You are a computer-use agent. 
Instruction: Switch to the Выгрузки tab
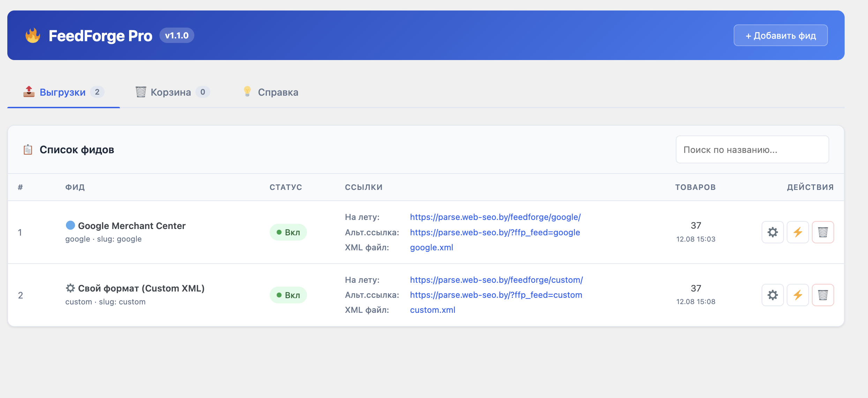63,92
